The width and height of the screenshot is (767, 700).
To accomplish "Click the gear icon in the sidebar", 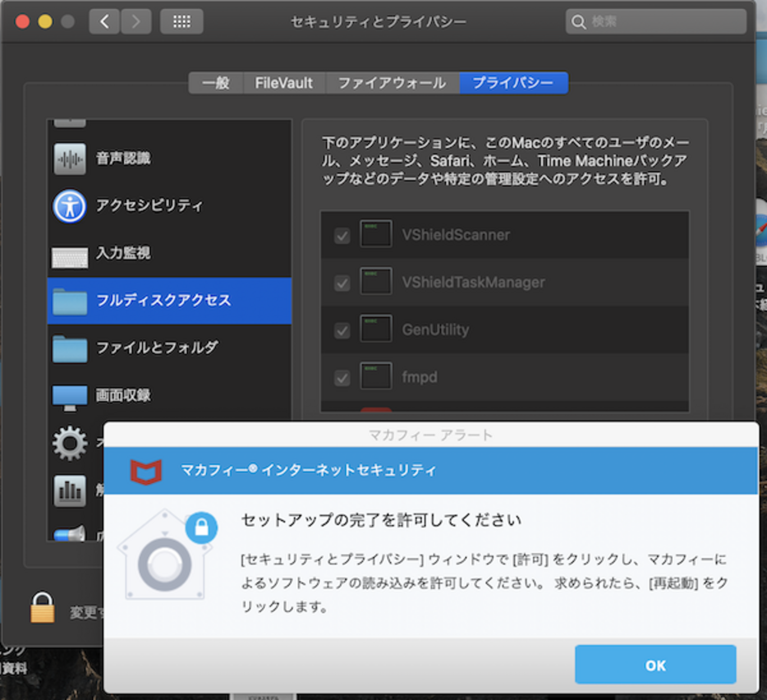I will click(x=69, y=443).
